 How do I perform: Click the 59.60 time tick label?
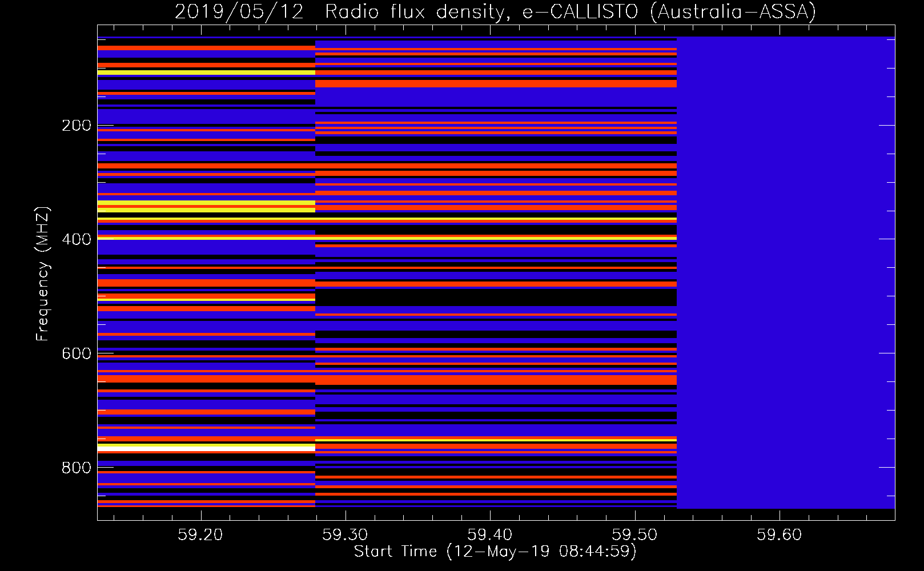[780, 534]
